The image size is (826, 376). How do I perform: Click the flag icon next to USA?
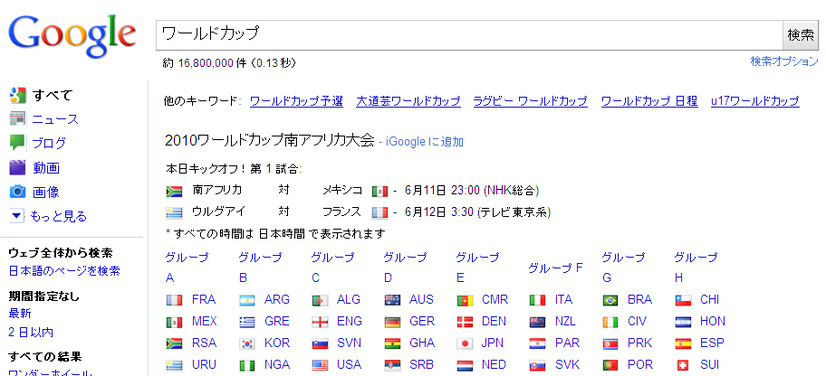click(x=320, y=365)
